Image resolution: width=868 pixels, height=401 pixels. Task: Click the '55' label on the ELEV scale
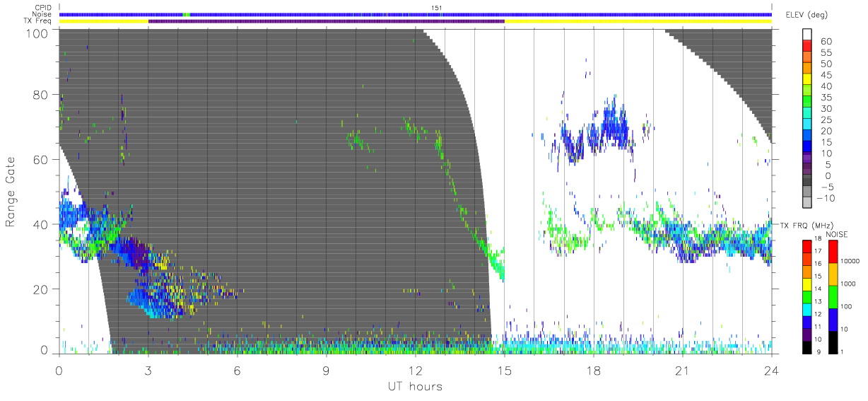click(828, 53)
